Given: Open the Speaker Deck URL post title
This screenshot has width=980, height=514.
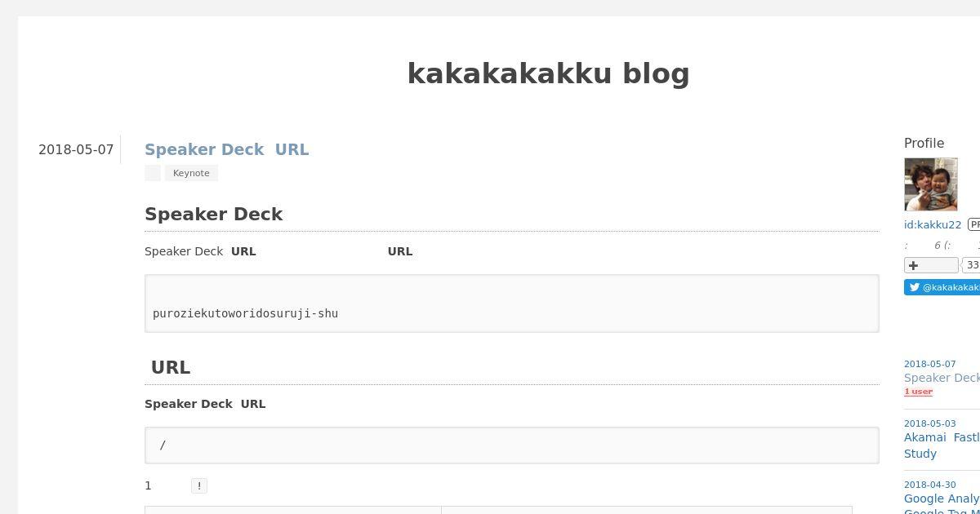Looking at the screenshot, I should 226,149.
